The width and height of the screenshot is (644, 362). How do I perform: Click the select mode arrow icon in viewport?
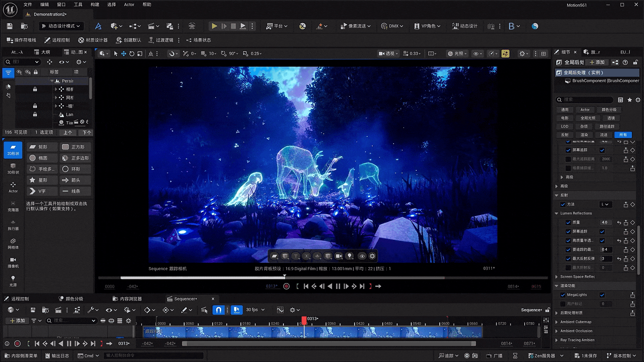tap(115, 54)
